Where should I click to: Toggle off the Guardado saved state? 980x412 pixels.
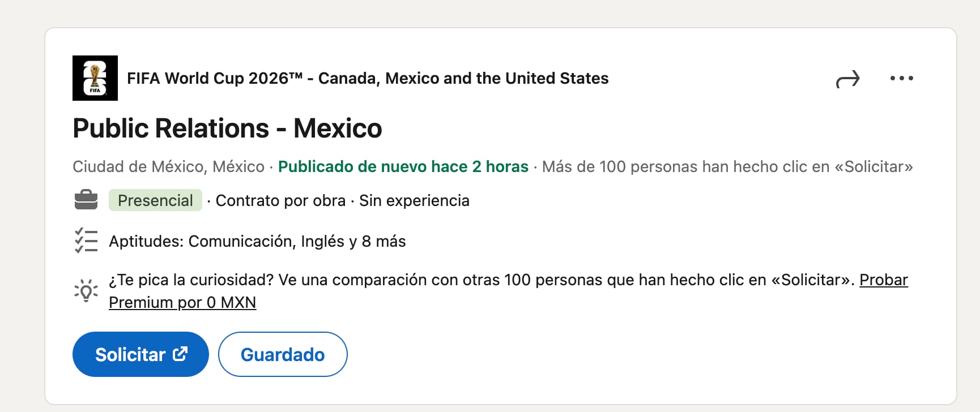pos(283,354)
